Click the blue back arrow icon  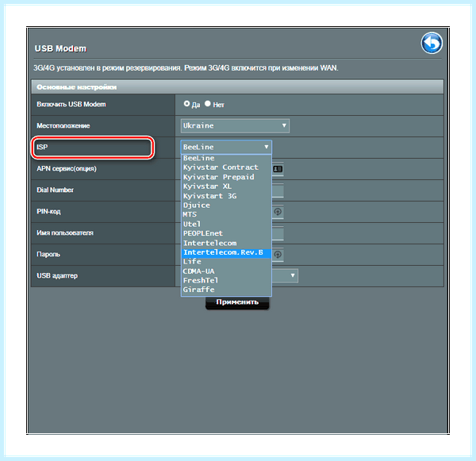432,43
